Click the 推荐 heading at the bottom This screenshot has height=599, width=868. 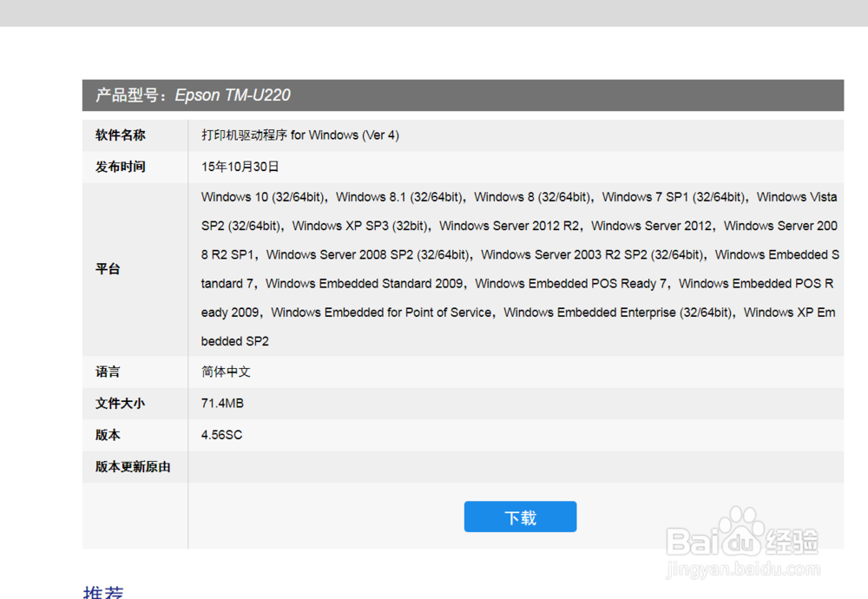(x=103, y=592)
